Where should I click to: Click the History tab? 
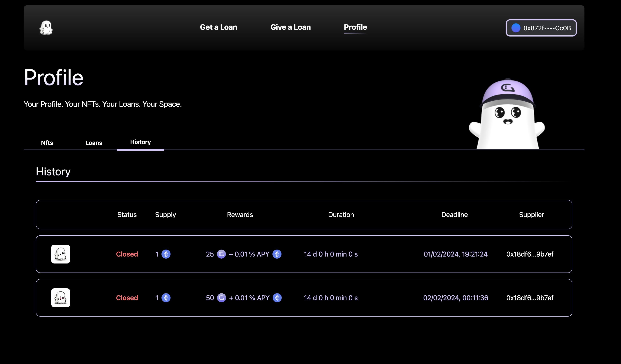coord(140,142)
